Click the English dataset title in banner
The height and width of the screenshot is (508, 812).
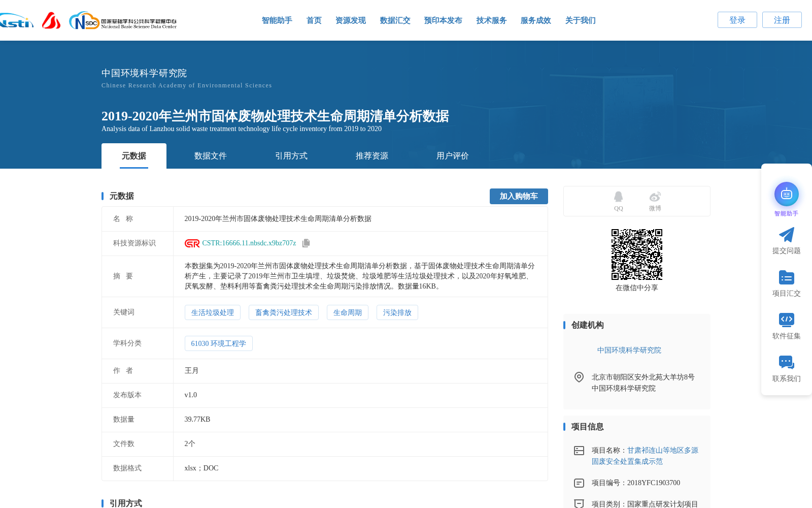point(242,129)
